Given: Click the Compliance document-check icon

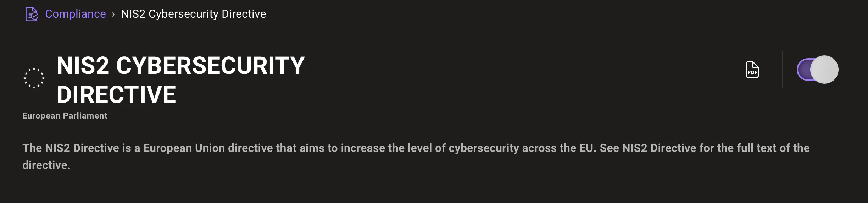Looking at the screenshot, I should (32, 14).
